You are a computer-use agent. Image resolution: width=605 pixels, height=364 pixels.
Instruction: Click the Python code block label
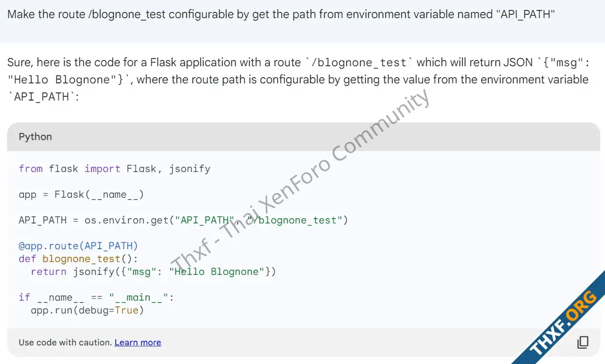pyautogui.click(x=35, y=137)
